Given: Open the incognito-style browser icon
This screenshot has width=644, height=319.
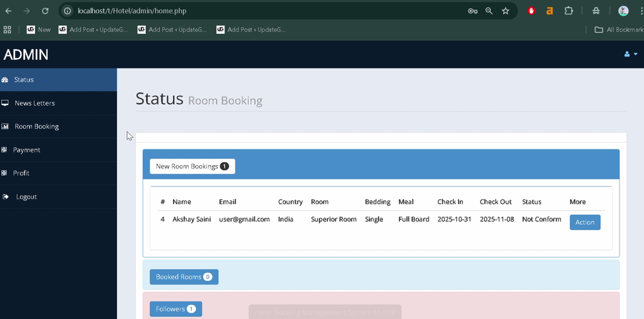Looking at the screenshot, I should [x=596, y=11].
